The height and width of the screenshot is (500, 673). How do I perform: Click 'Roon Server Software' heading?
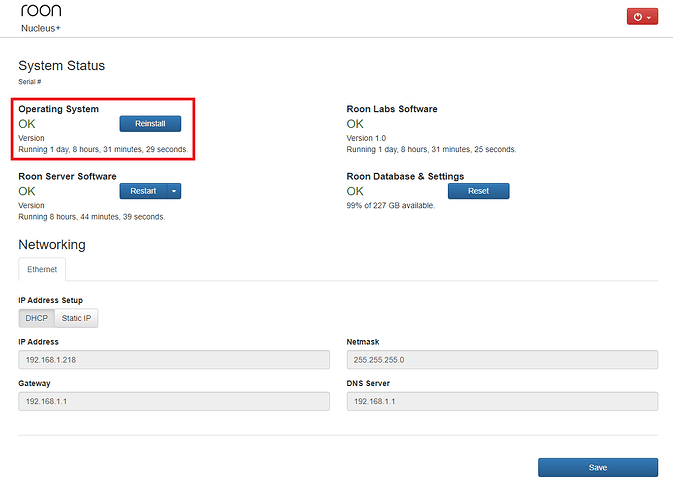67,176
